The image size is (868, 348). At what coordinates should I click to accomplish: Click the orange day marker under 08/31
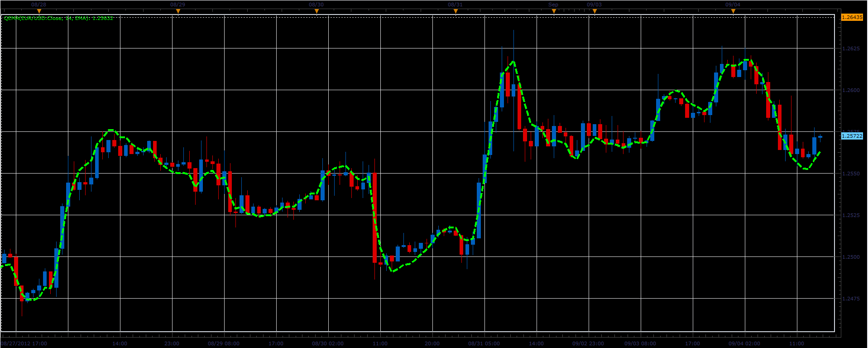point(456,11)
